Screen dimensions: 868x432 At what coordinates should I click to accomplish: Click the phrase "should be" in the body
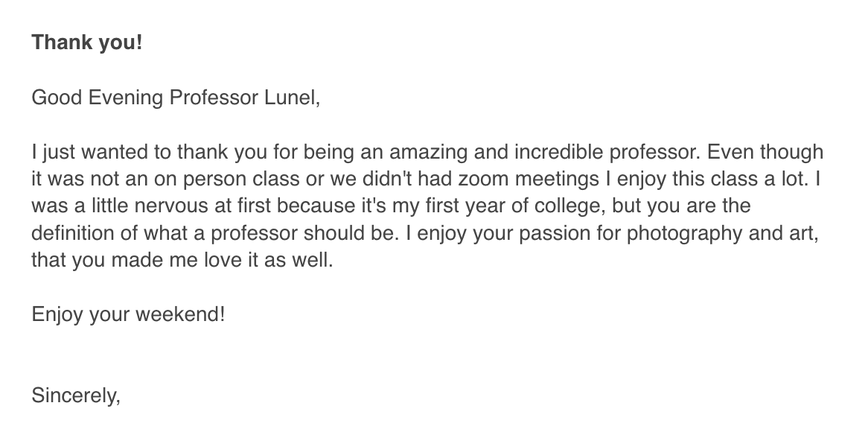pyautogui.click(x=357, y=234)
